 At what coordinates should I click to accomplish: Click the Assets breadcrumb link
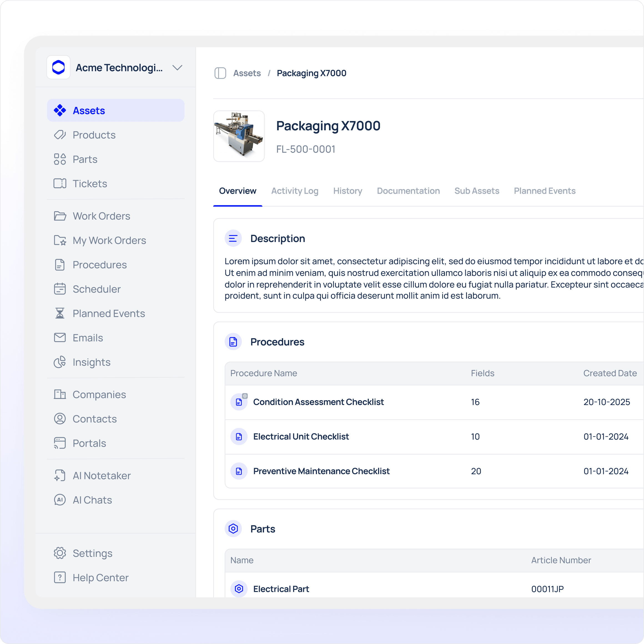point(247,73)
